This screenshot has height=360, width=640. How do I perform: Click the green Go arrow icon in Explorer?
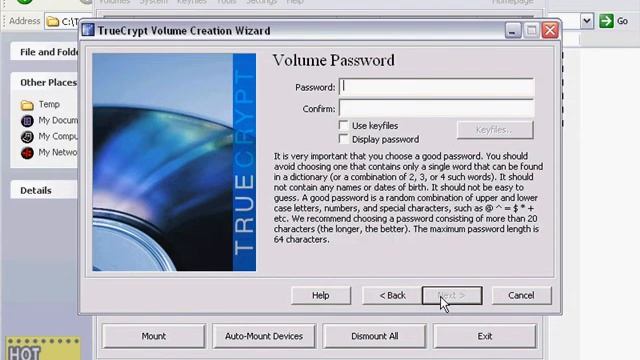tap(607, 21)
